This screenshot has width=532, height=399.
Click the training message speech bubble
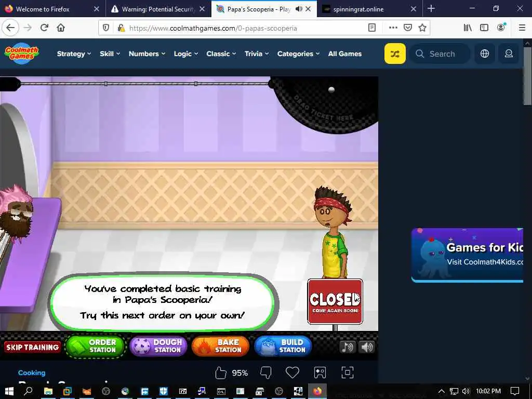pos(163,302)
